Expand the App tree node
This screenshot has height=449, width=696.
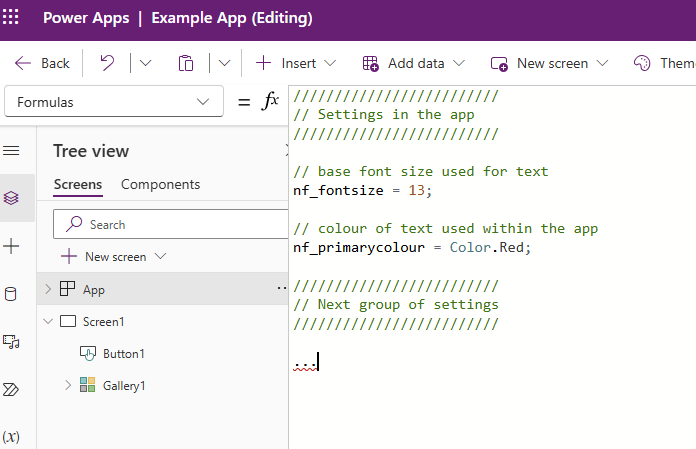click(48, 289)
